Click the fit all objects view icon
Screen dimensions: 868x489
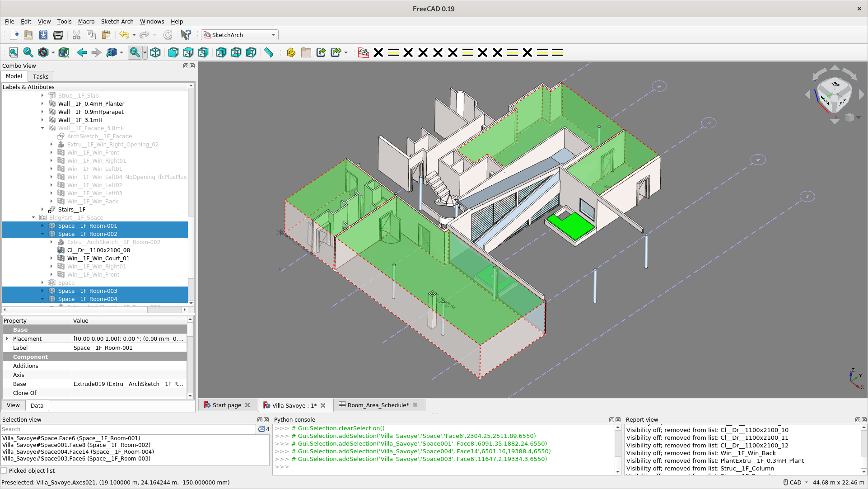coord(13,52)
